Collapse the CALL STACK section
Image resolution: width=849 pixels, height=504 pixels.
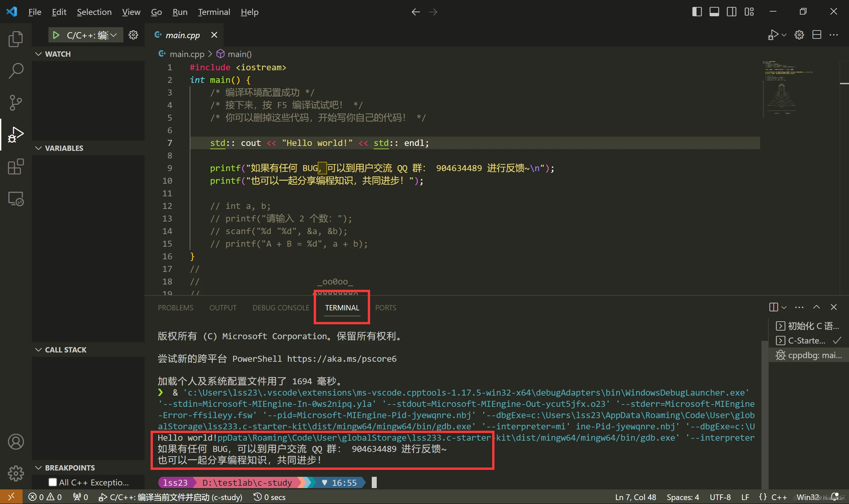[x=38, y=349]
